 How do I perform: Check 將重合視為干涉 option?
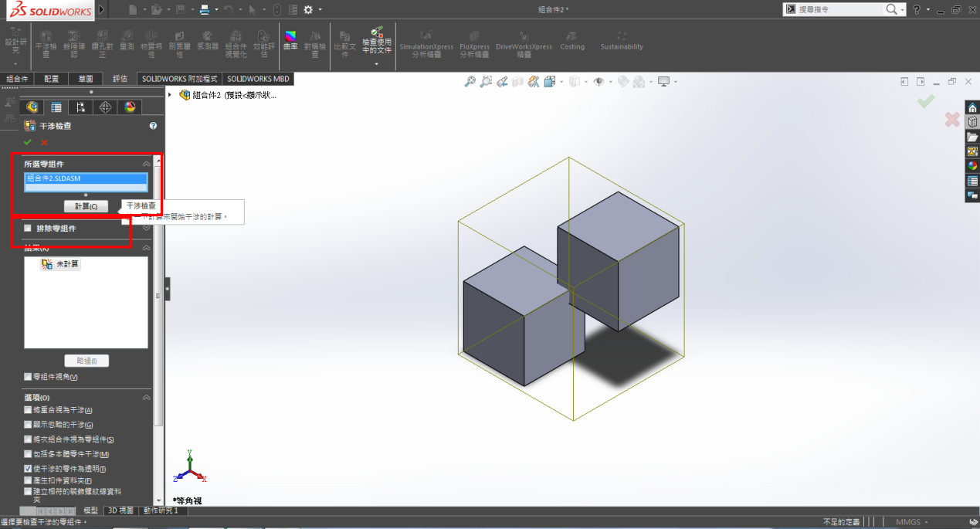coord(28,410)
